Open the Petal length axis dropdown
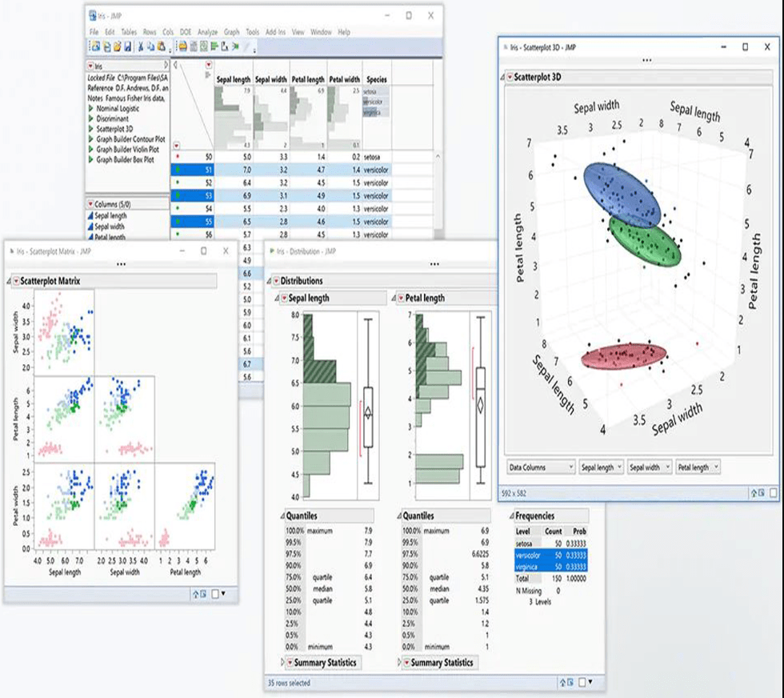 click(x=698, y=467)
